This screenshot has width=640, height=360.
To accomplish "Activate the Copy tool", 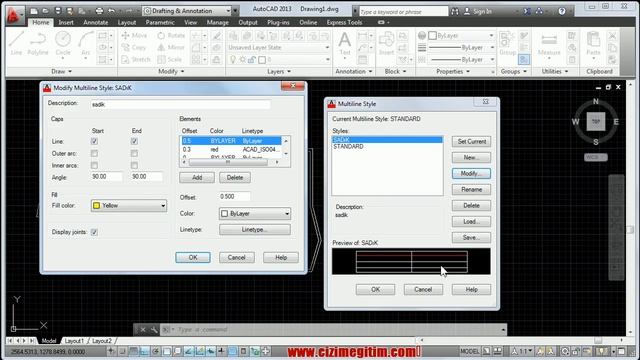I will pyautogui.click(x=134, y=47).
